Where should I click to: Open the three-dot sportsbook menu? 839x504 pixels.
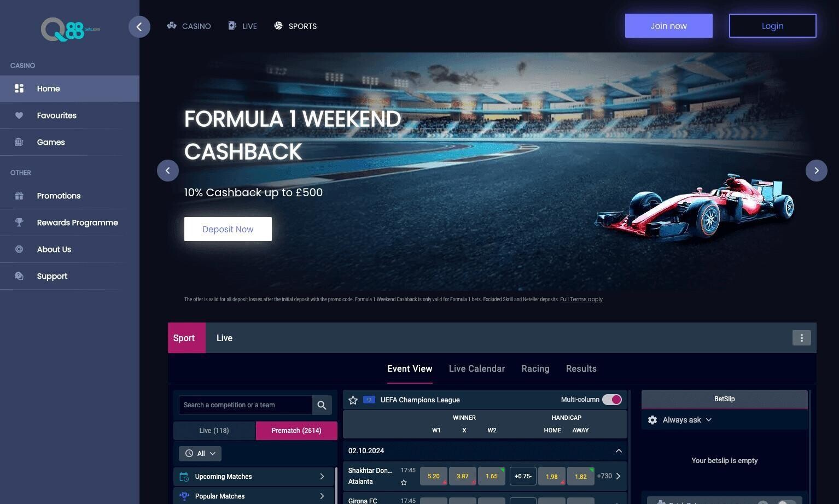click(802, 338)
